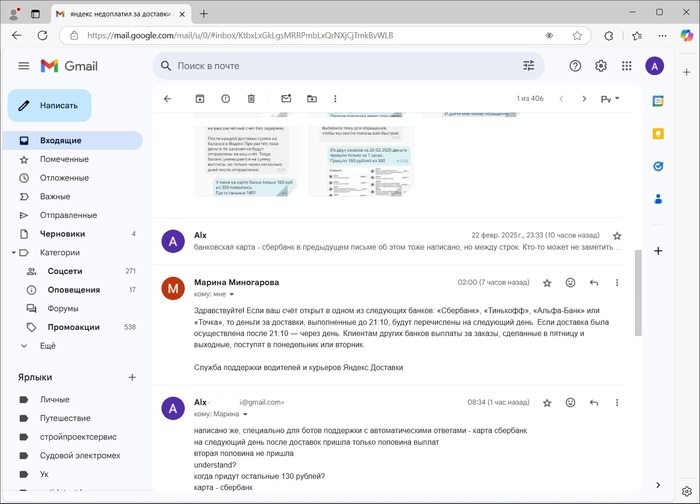Screen dimensions: 700x504
Task: Click the conversation vertical scrollbar
Action: [638, 292]
